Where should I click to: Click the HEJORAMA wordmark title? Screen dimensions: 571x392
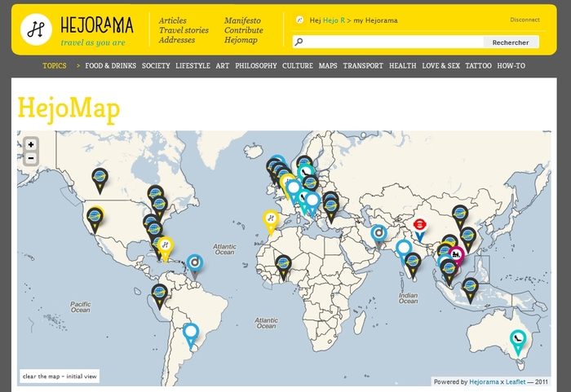point(97,25)
